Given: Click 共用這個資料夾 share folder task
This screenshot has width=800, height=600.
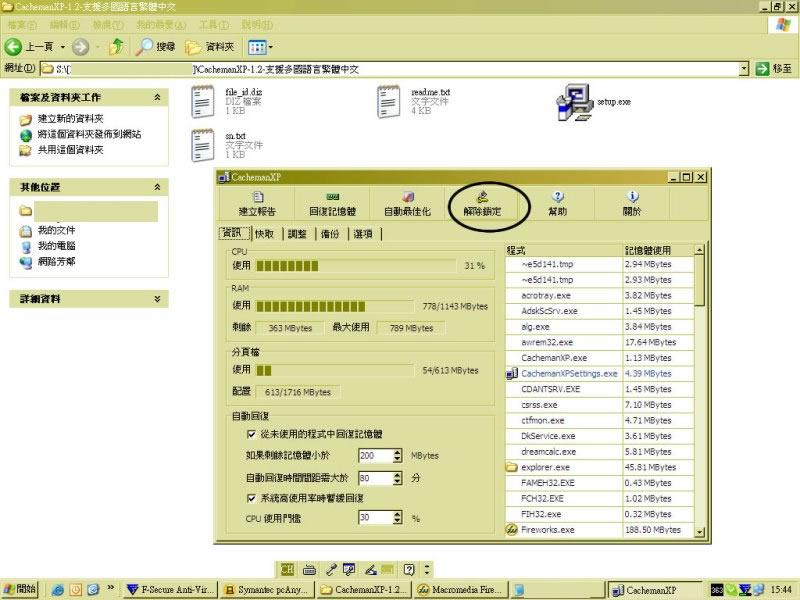Looking at the screenshot, I should pyautogui.click(x=70, y=150).
